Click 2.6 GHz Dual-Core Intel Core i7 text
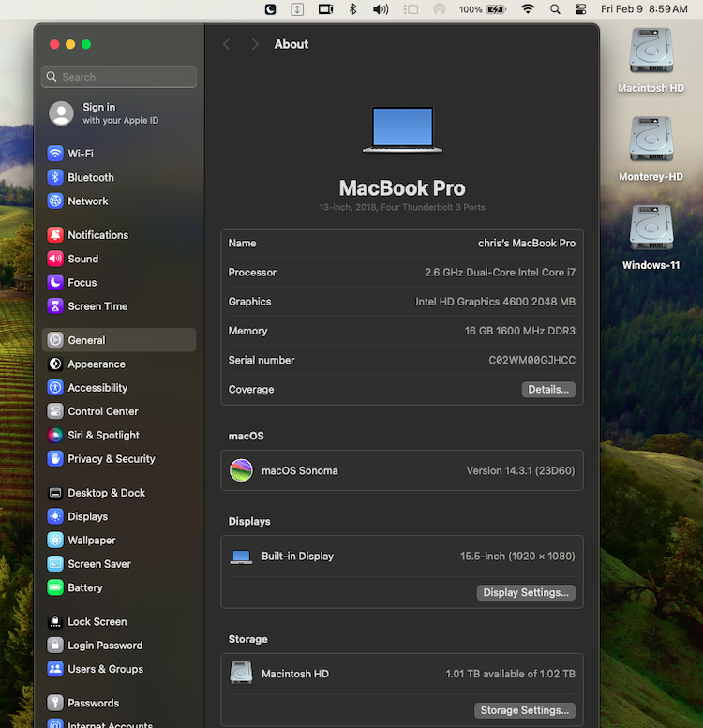The height and width of the screenshot is (728, 703). [x=501, y=273]
